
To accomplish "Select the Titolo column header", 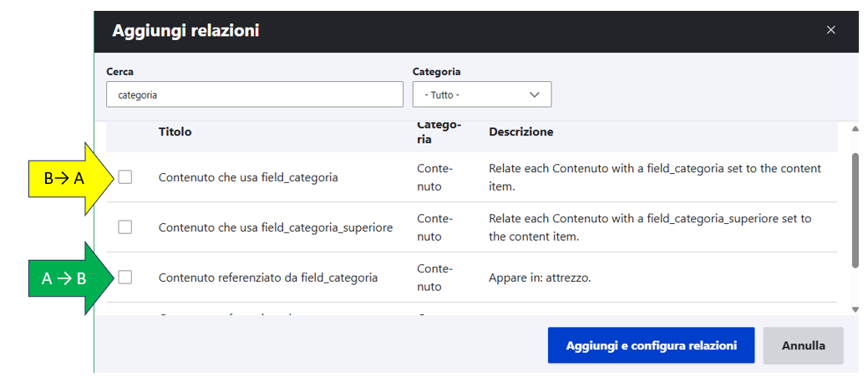I will pyautogui.click(x=175, y=132).
